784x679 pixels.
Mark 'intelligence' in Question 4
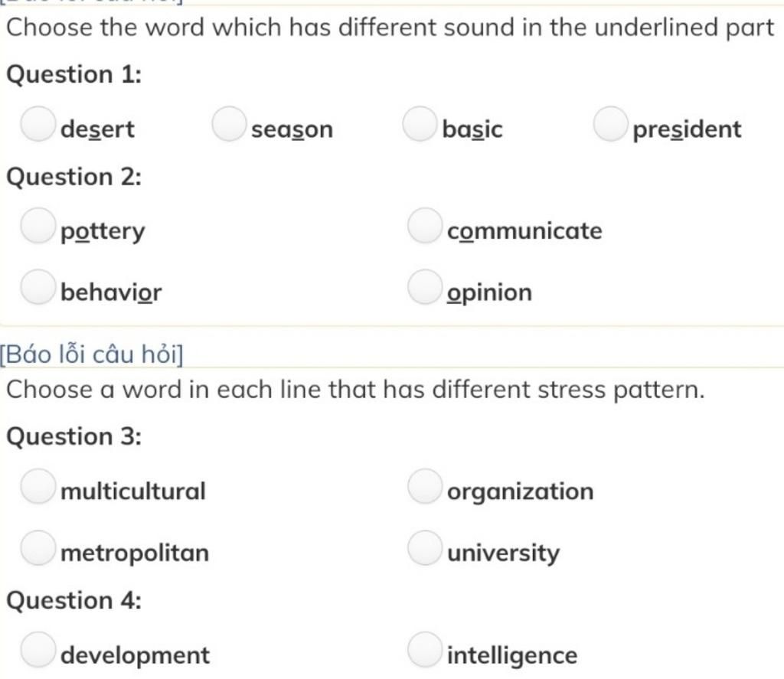click(425, 650)
